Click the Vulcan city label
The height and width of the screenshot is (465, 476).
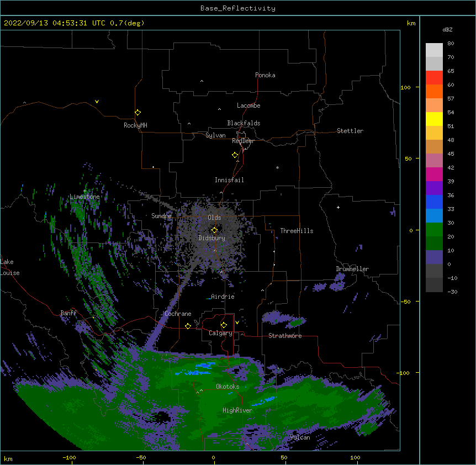point(300,437)
